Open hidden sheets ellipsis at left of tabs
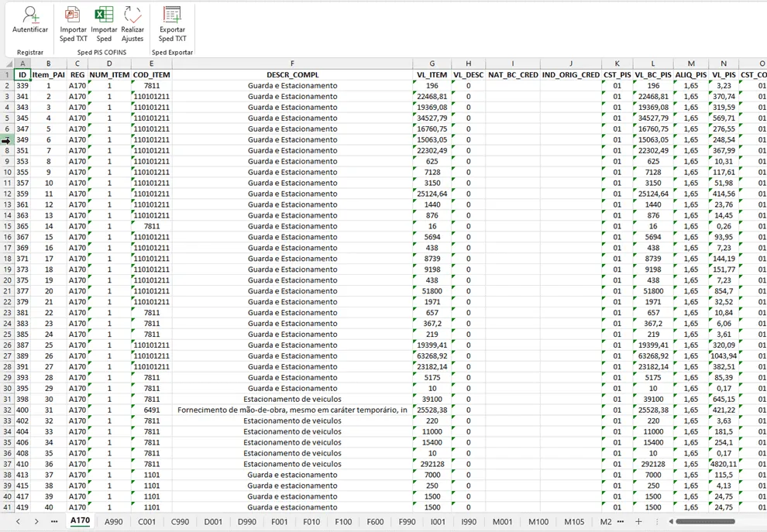Image resolution: width=767 pixels, height=532 pixels. click(53, 522)
